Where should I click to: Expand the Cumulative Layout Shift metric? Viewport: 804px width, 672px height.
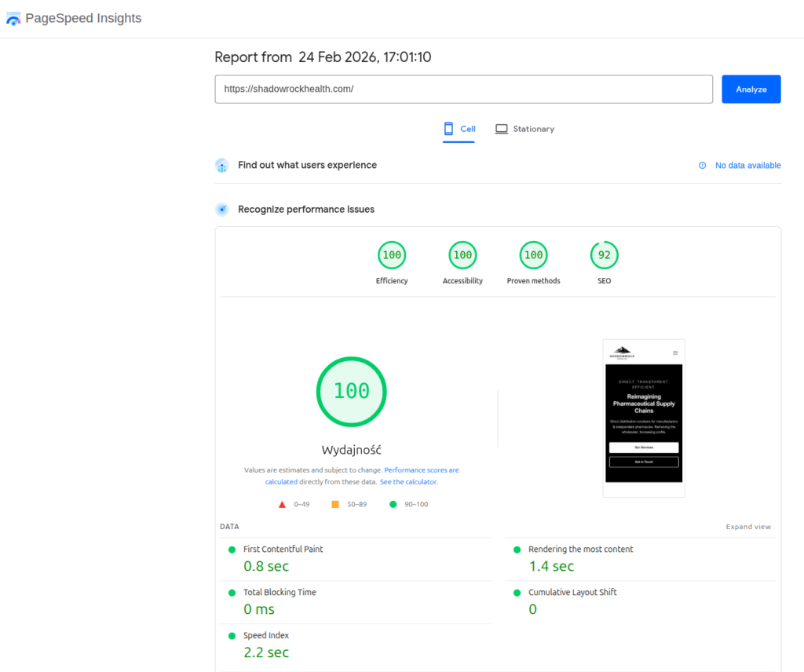(572, 592)
